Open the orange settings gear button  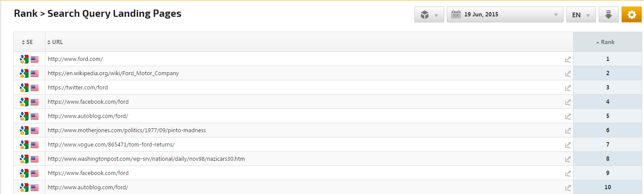tap(631, 15)
